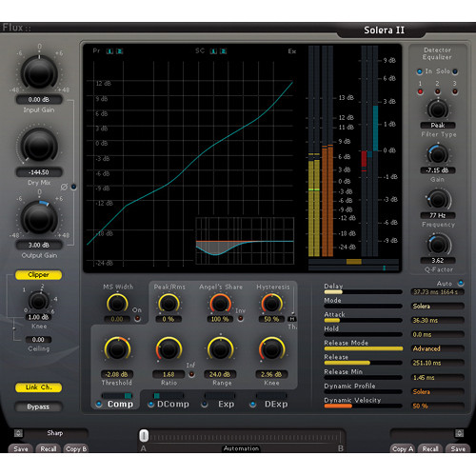Click the Copy B button
Image resolution: width=476 pixels, height=476 pixels.
[x=75, y=448]
